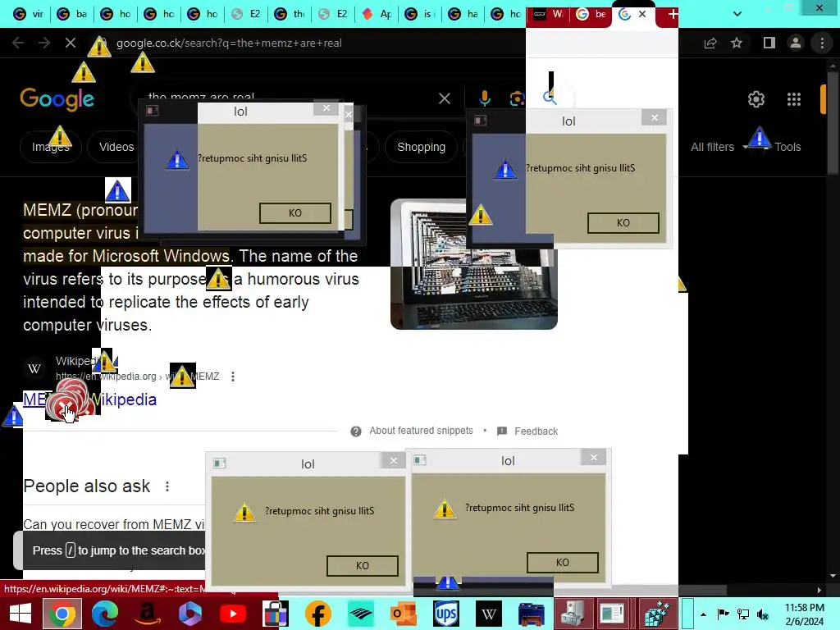This screenshot has width=840, height=630.
Task: Send Feedback on the featured snippet
Action: point(536,431)
